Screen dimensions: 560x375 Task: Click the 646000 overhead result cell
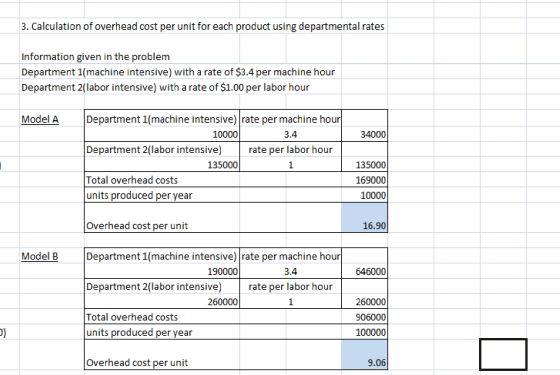click(364, 271)
